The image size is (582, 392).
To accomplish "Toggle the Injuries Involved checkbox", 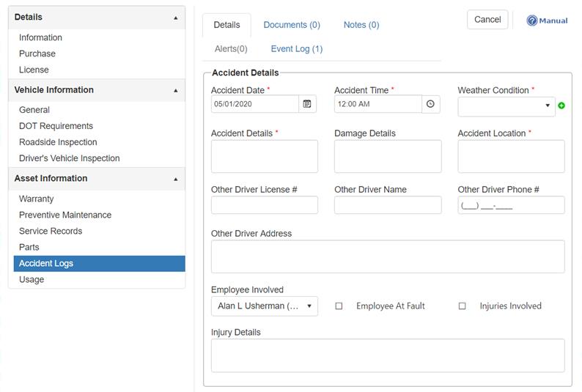I will point(462,306).
